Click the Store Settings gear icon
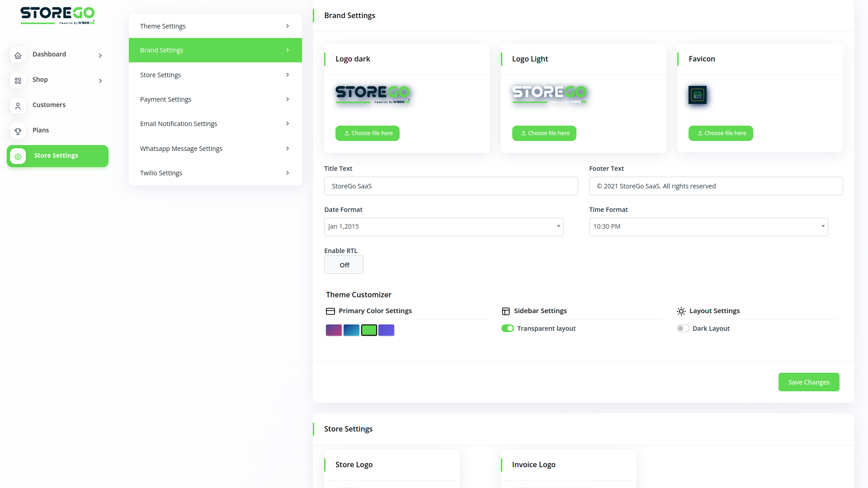This screenshot has width=868, height=488. (x=18, y=156)
